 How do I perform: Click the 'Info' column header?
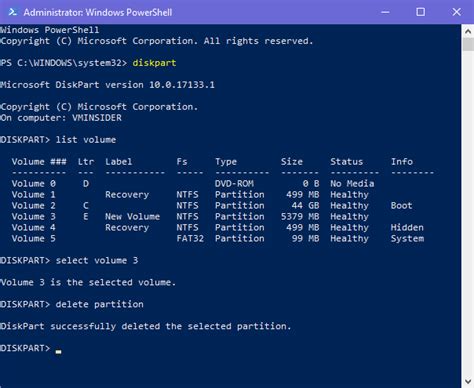click(402, 162)
